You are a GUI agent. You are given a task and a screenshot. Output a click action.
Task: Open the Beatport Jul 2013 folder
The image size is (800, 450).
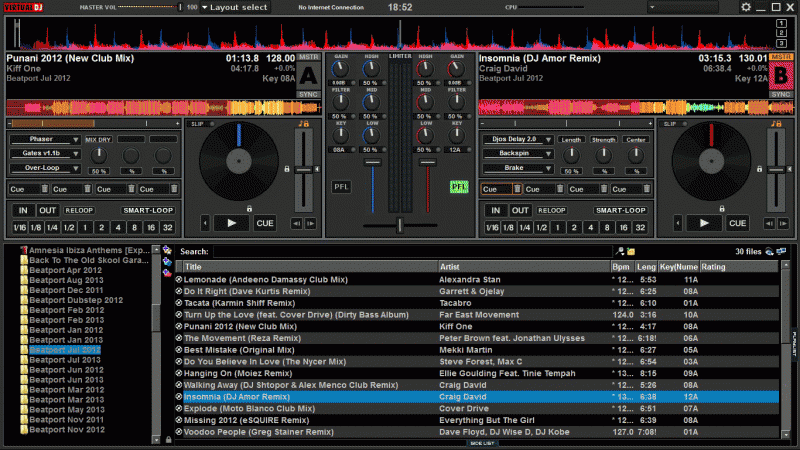tap(65, 360)
